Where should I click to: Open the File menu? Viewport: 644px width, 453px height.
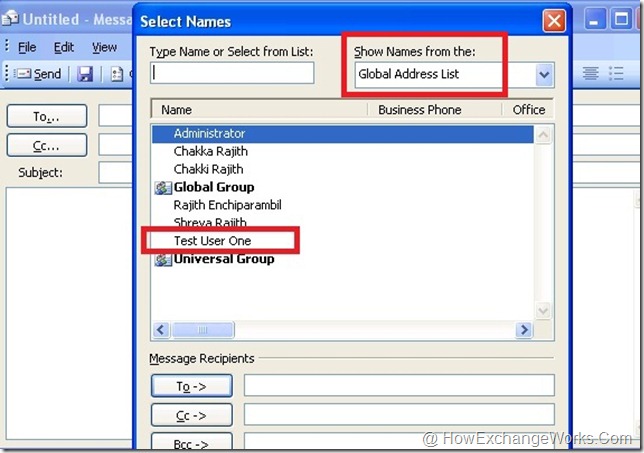click(x=27, y=47)
